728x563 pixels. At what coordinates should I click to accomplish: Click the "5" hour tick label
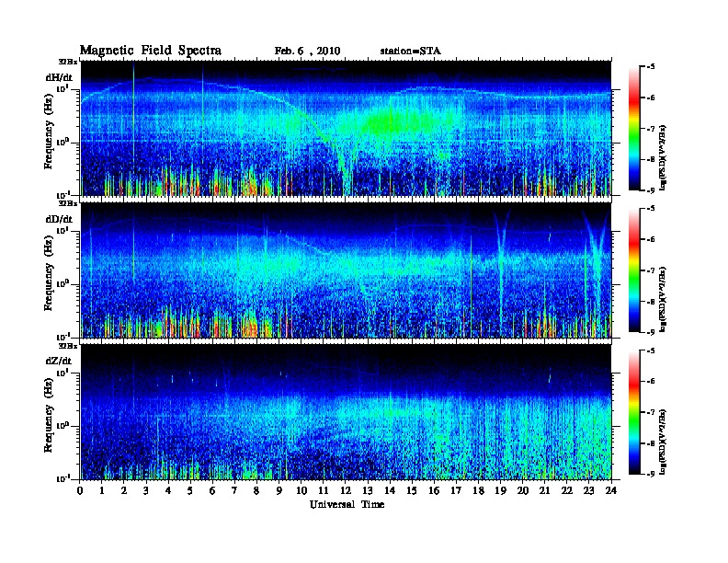tap(190, 490)
